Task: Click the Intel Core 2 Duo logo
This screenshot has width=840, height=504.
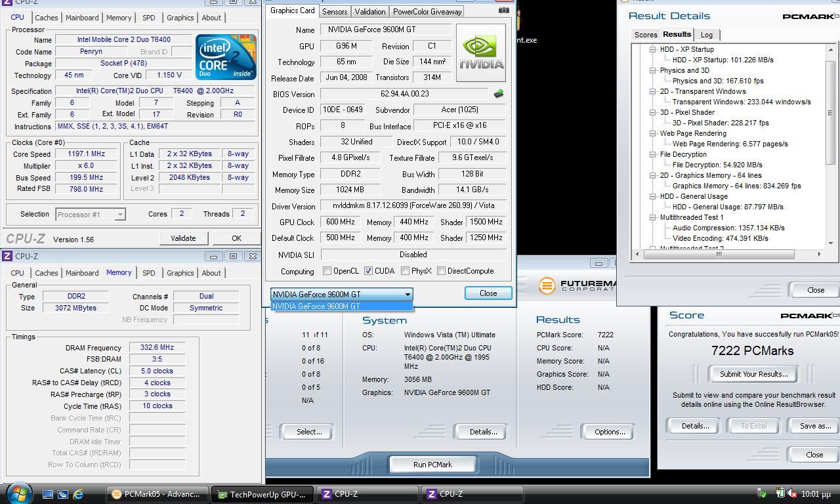Action: pos(226,58)
